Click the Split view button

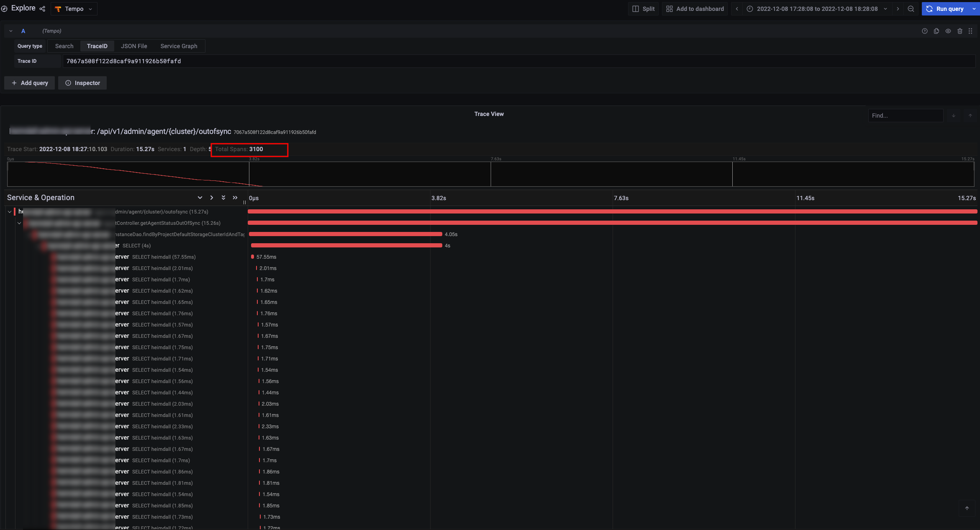[x=643, y=9]
